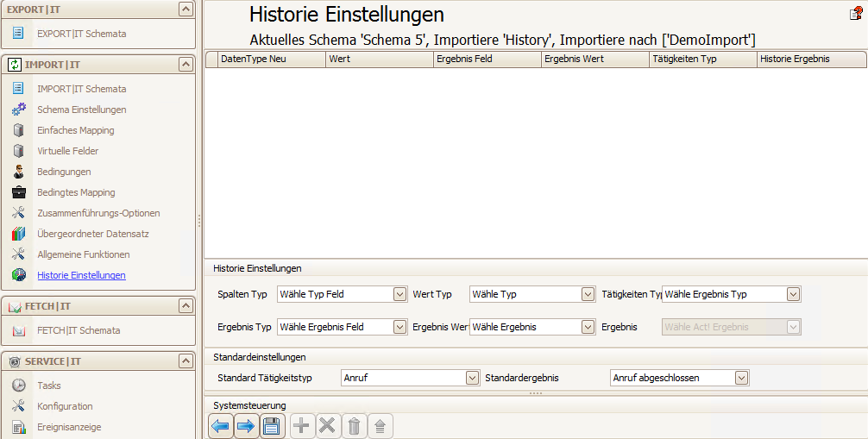Click the back arrow button in Systemsteuerung
This screenshot has width=868, height=439.
(220, 426)
